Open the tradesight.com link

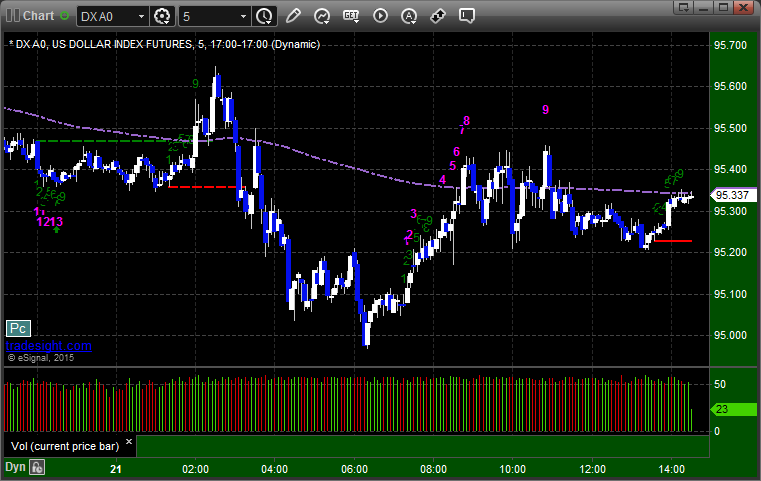[49, 346]
